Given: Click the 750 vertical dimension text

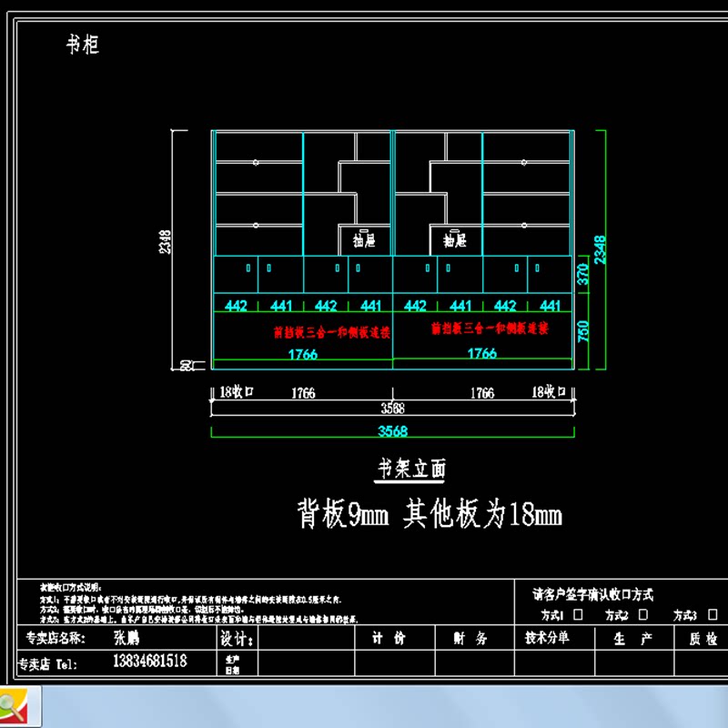Looking at the screenshot, I should coord(584,332).
